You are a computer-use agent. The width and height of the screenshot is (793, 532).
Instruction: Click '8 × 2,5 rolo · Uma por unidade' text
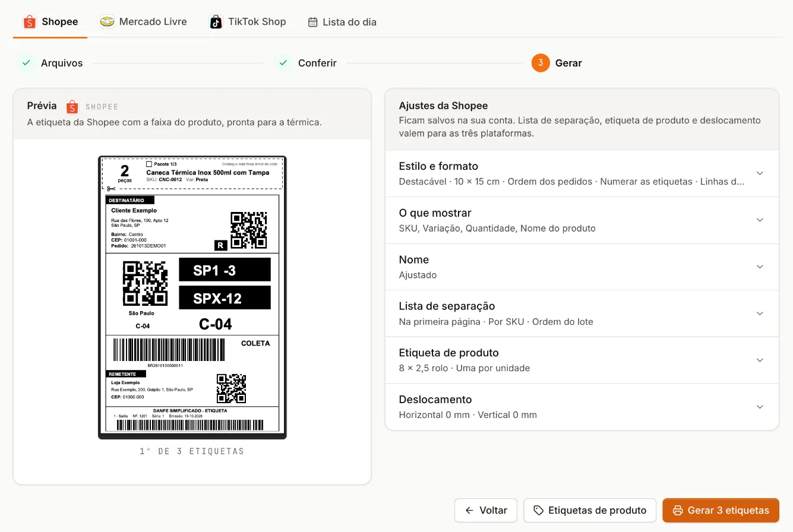pos(465,368)
